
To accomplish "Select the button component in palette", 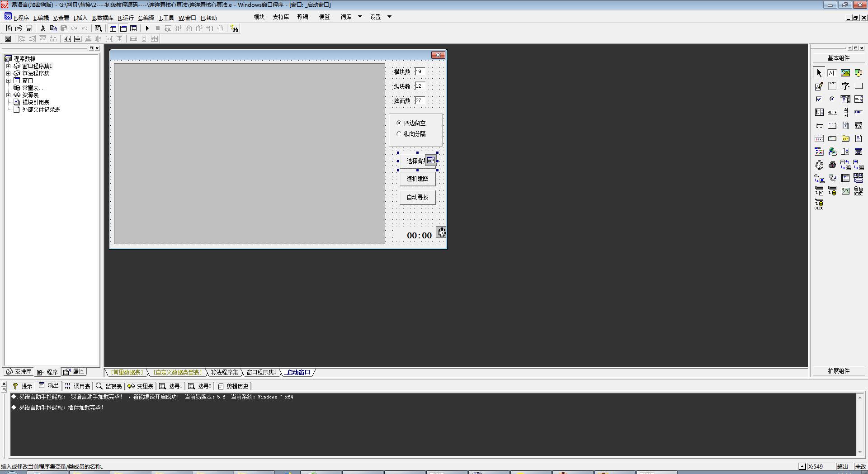I will 859,86.
